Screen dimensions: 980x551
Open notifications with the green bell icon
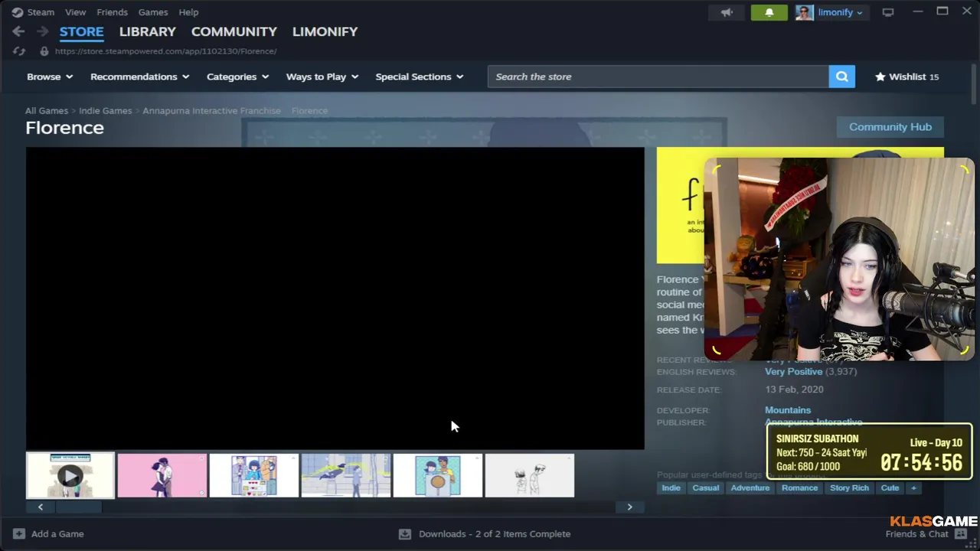769,12
